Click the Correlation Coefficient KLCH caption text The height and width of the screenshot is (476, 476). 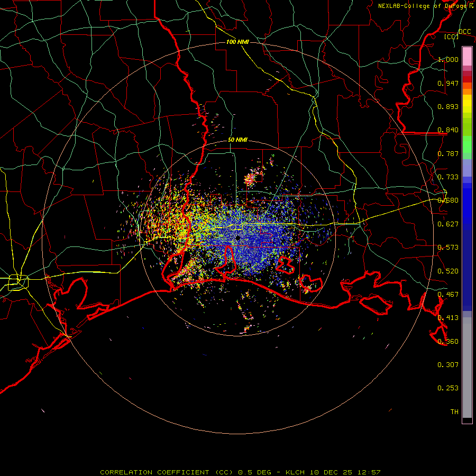[x=240, y=472]
